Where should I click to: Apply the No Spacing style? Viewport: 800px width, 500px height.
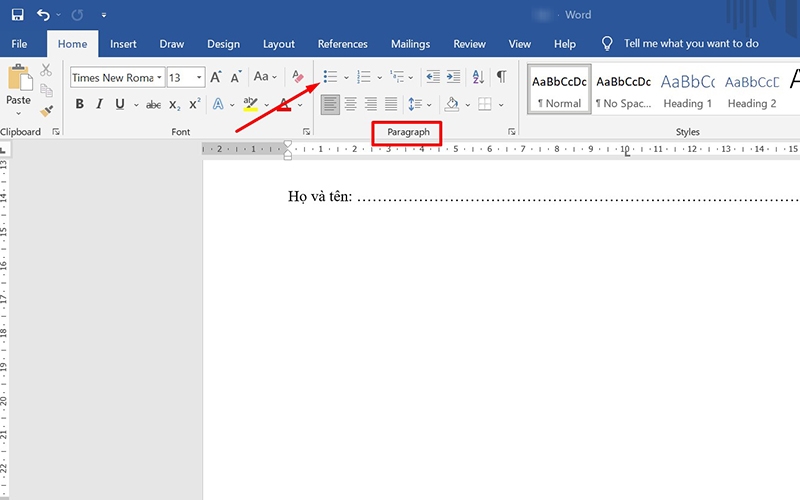coord(623,89)
